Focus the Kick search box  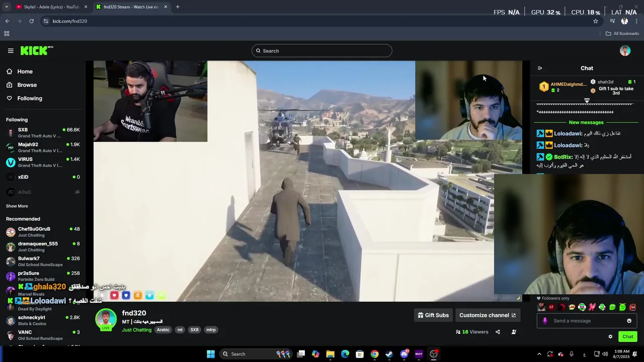point(322,51)
